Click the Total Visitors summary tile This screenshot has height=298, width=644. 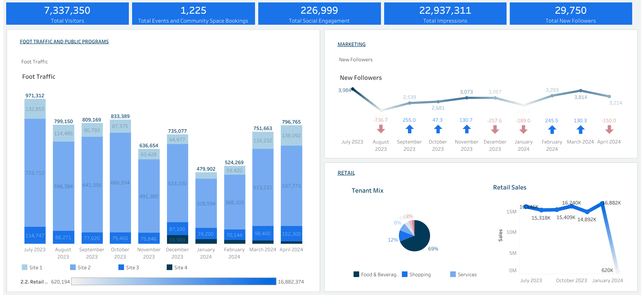pyautogui.click(x=67, y=14)
